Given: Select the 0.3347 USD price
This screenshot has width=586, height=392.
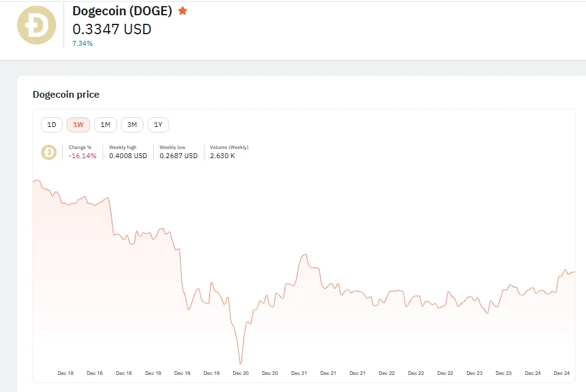Looking at the screenshot, I should 112,29.
